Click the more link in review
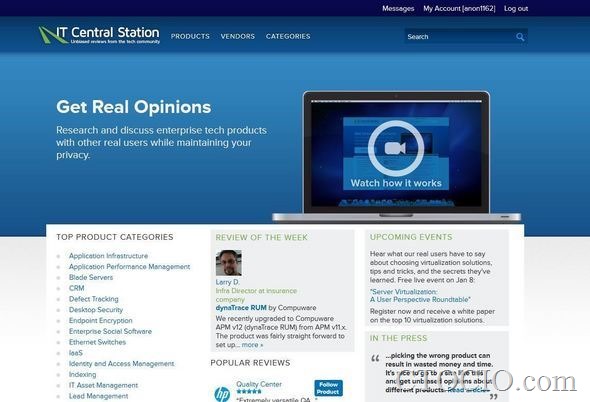This screenshot has width=590, height=402. 252,345
